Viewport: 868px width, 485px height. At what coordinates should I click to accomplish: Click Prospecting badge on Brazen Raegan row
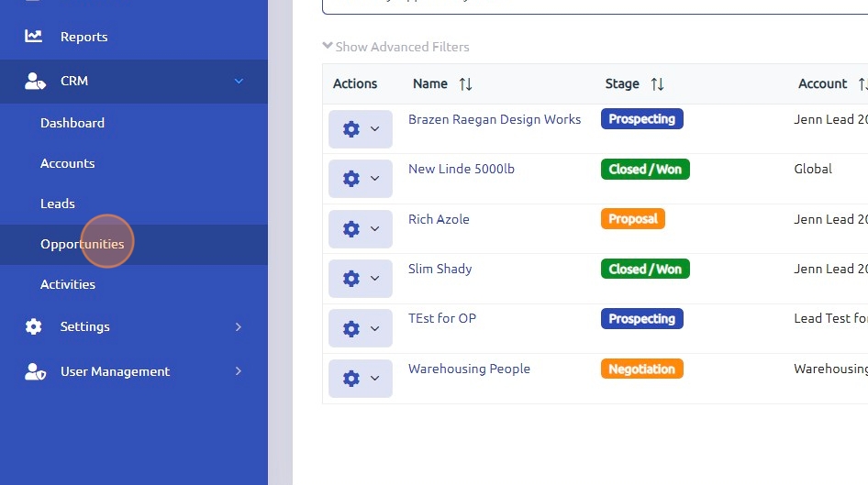click(641, 119)
